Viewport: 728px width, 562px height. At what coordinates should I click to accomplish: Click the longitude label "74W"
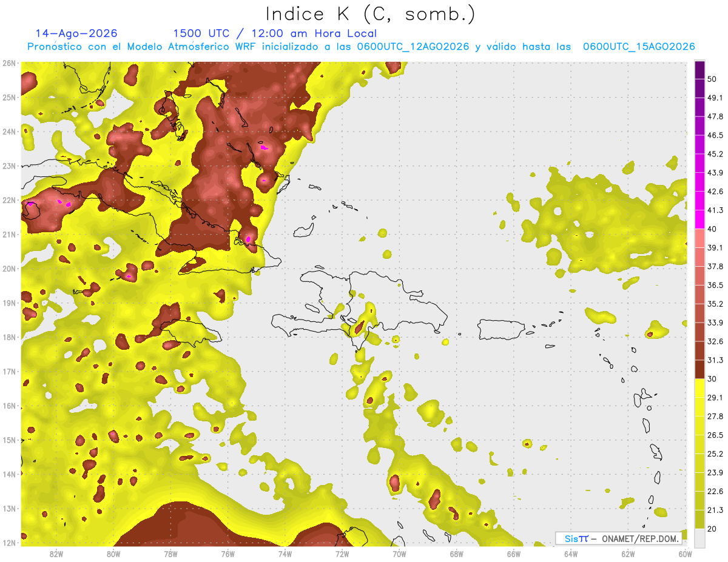[x=285, y=554]
